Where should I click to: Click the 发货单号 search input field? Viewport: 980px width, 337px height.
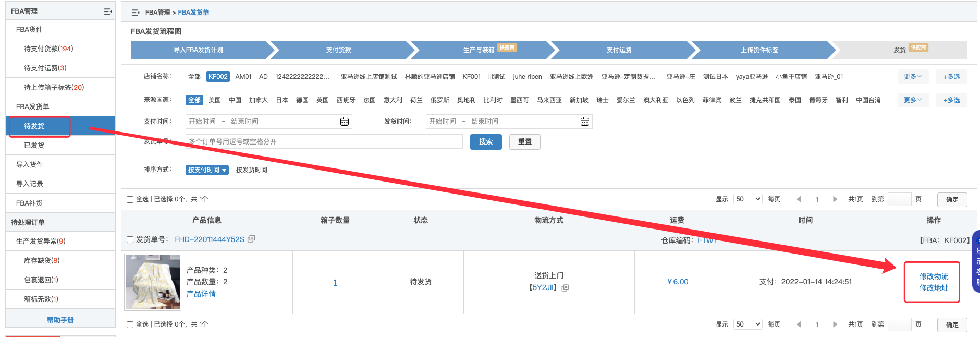pos(324,142)
